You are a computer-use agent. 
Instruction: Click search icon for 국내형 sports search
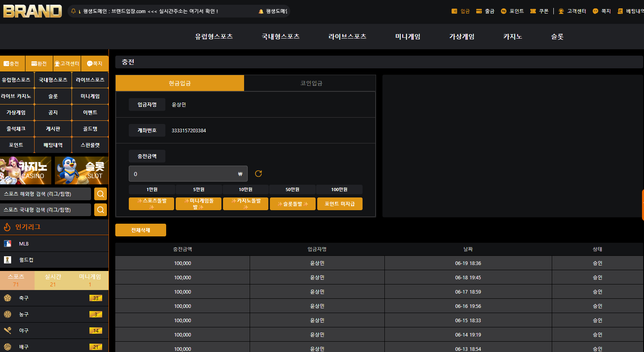tap(101, 210)
